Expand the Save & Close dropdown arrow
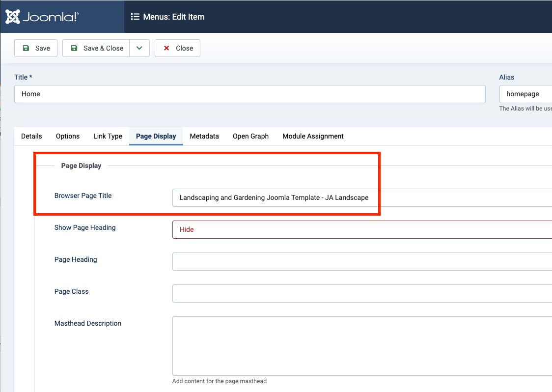Screen dimensions: 552x392 (x=139, y=48)
